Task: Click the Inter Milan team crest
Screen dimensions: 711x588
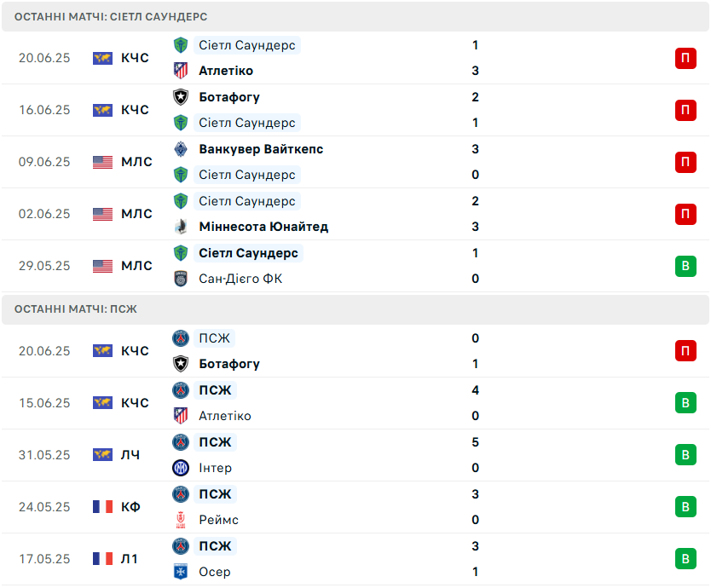Action: (x=181, y=468)
